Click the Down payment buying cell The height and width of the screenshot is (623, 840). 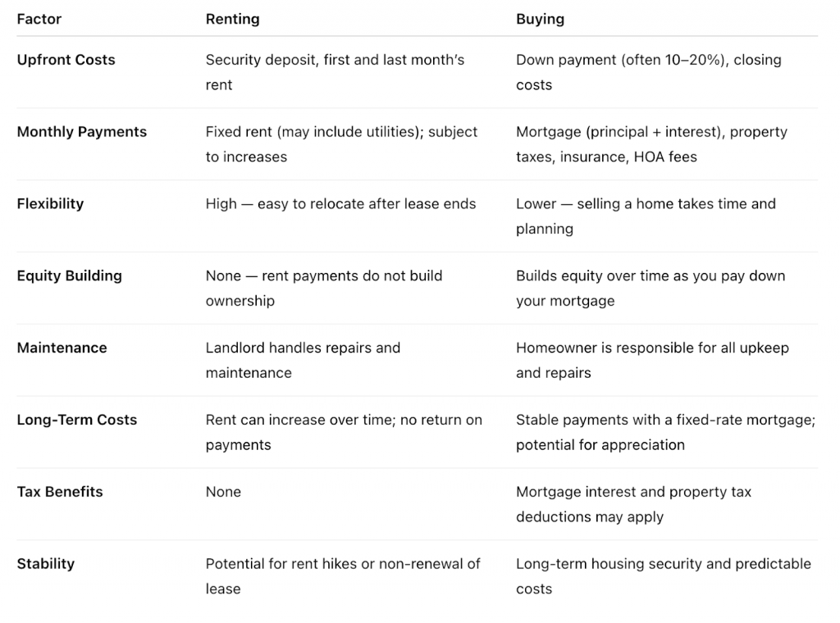[649, 72]
